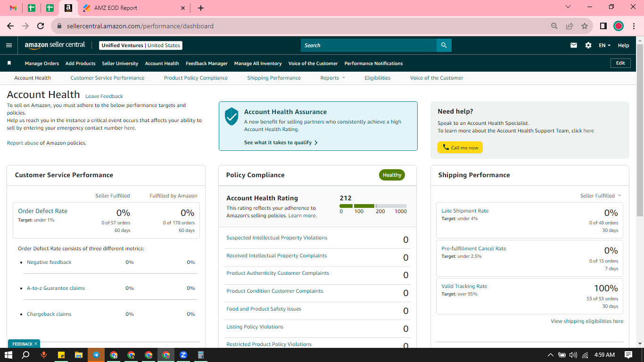Show hidden system tray icons
Viewport: 644px width, 362px height.
pyautogui.click(x=550, y=355)
